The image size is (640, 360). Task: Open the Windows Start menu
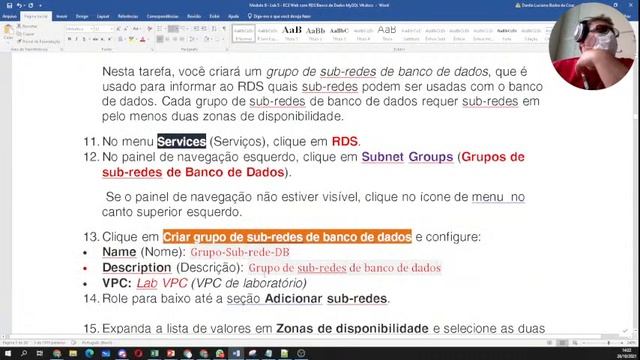click(x=8, y=353)
